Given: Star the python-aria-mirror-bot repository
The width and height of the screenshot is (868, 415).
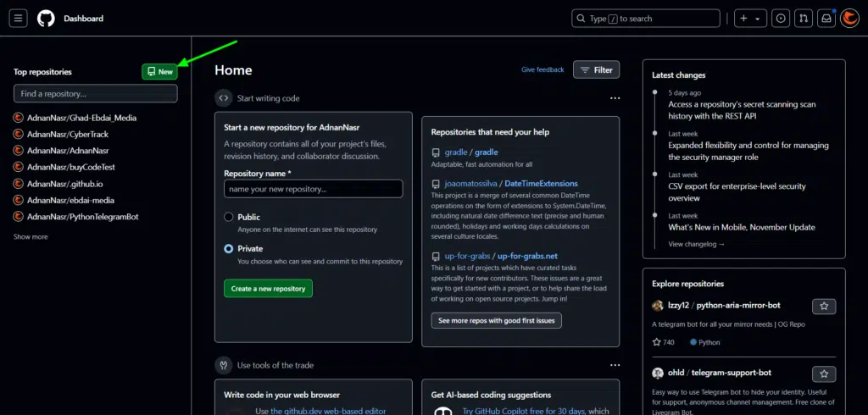Looking at the screenshot, I should [x=824, y=306].
